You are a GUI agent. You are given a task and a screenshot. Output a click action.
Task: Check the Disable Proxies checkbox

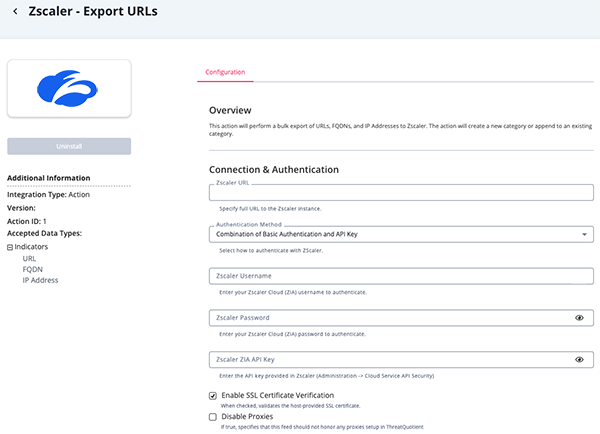click(x=213, y=417)
